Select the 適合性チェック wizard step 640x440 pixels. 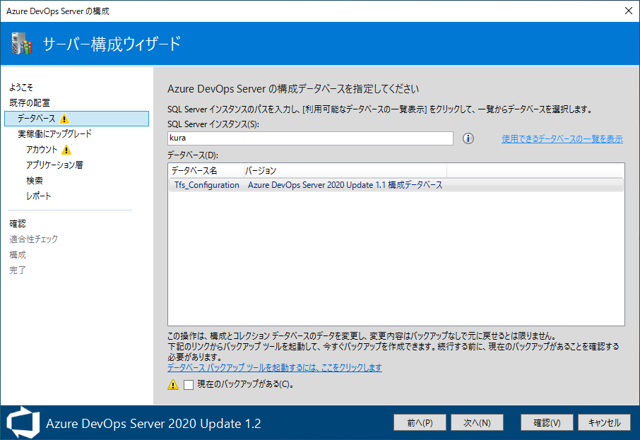click(33, 239)
